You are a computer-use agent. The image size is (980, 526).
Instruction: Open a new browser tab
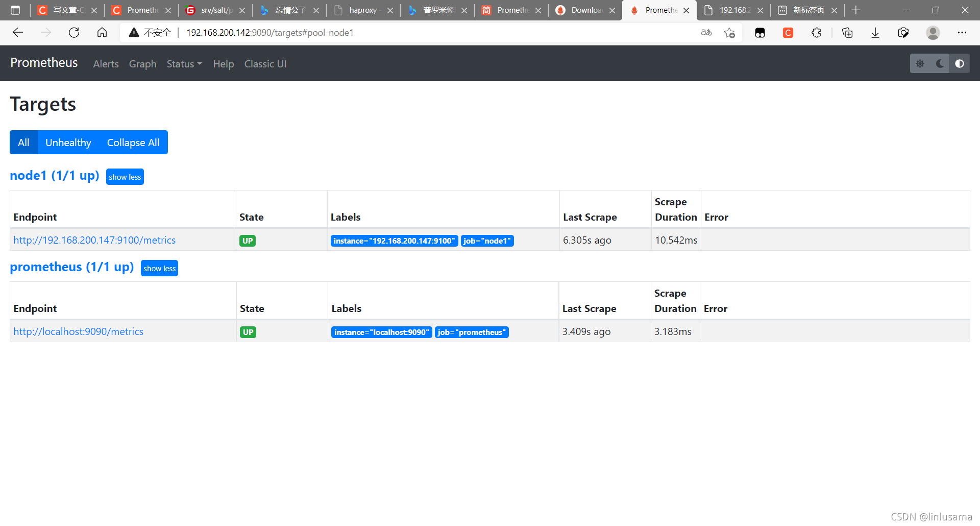(856, 10)
